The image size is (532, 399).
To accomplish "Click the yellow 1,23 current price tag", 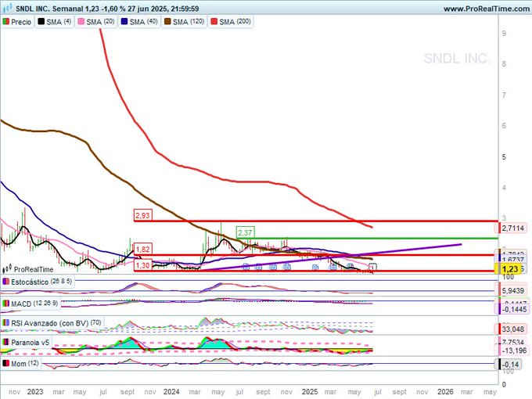I will tap(510, 269).
